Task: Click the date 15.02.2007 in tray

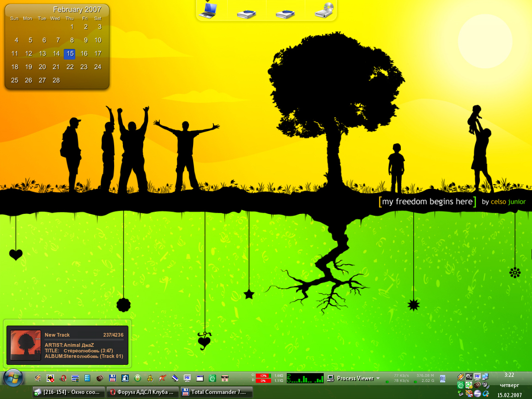Action: pos(509,395)
